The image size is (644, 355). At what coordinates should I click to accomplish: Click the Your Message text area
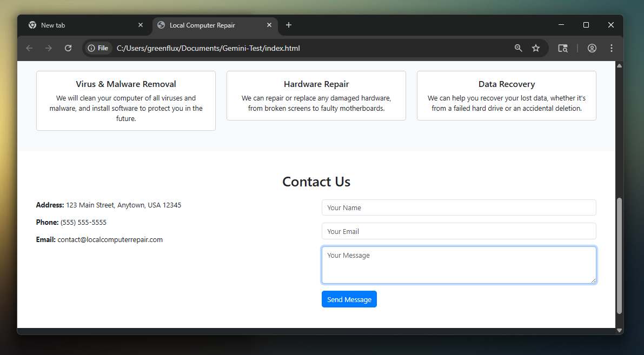pyautogui.click(x=459, y=265)
